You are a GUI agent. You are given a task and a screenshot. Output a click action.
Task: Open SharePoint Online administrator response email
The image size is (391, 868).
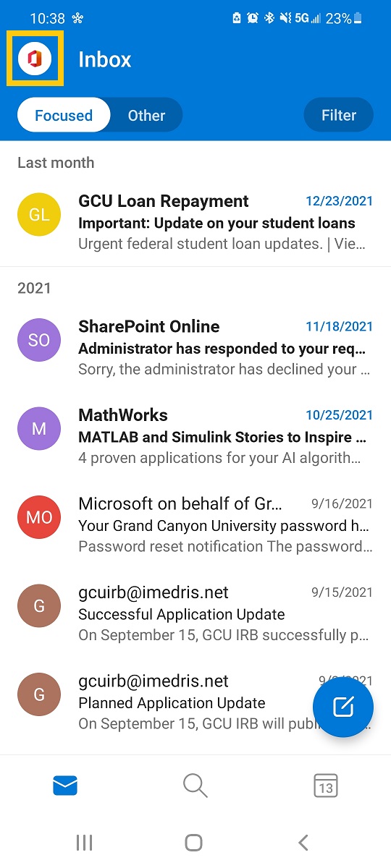(x=195, y=348)
